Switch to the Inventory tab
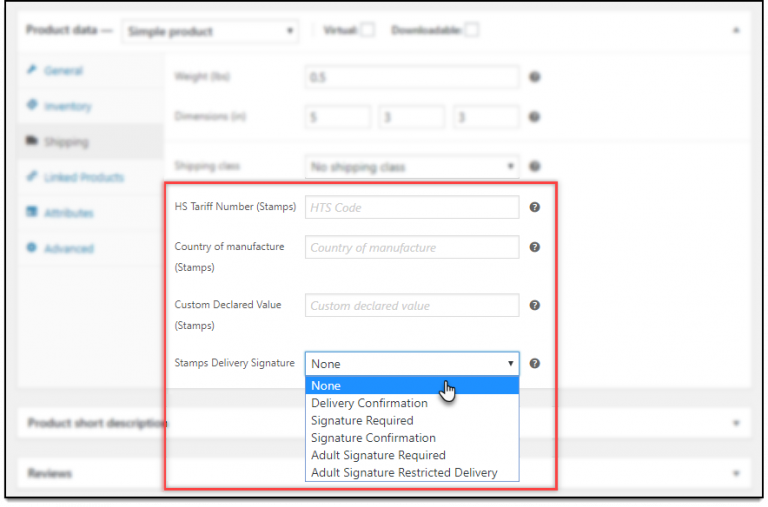The height and width of the screenshot is (507, 768). coord(67,106)
